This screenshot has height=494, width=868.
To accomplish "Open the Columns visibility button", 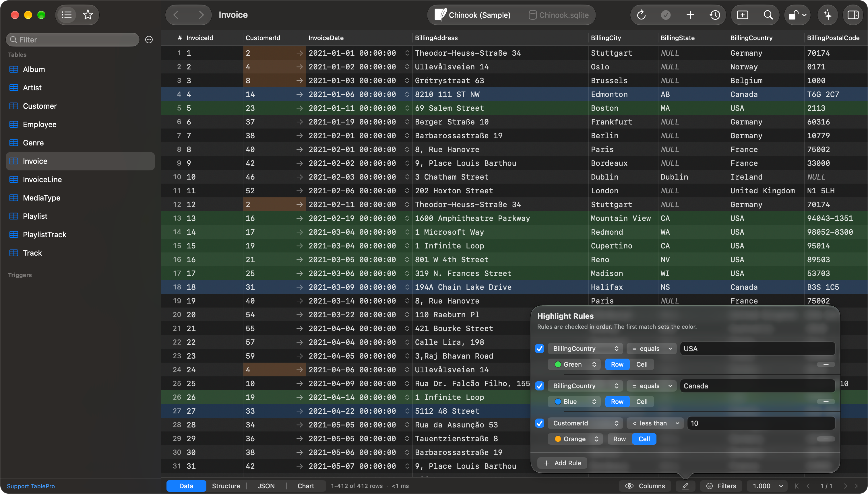I will 645,486.
